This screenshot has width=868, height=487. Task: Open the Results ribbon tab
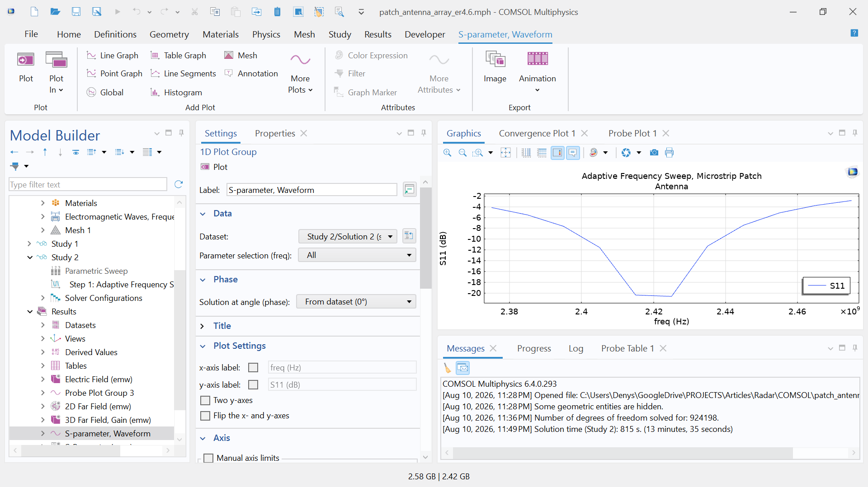point(378,34)
